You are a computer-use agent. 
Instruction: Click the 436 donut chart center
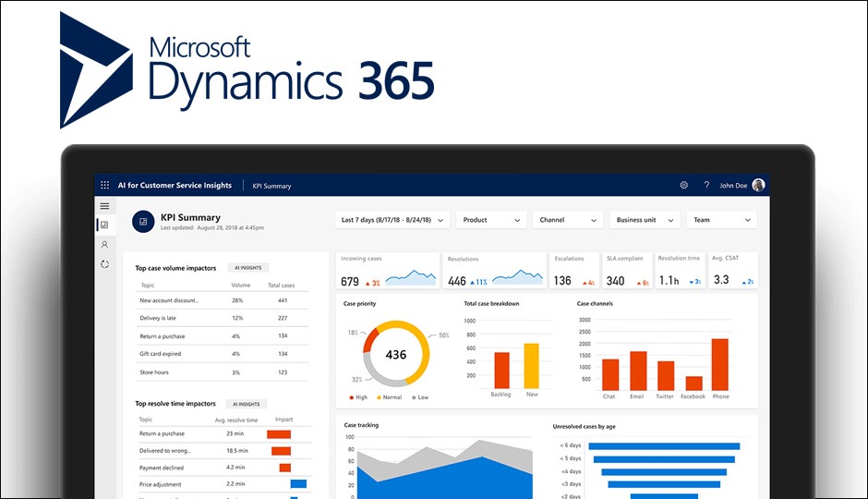click(396, 355)
